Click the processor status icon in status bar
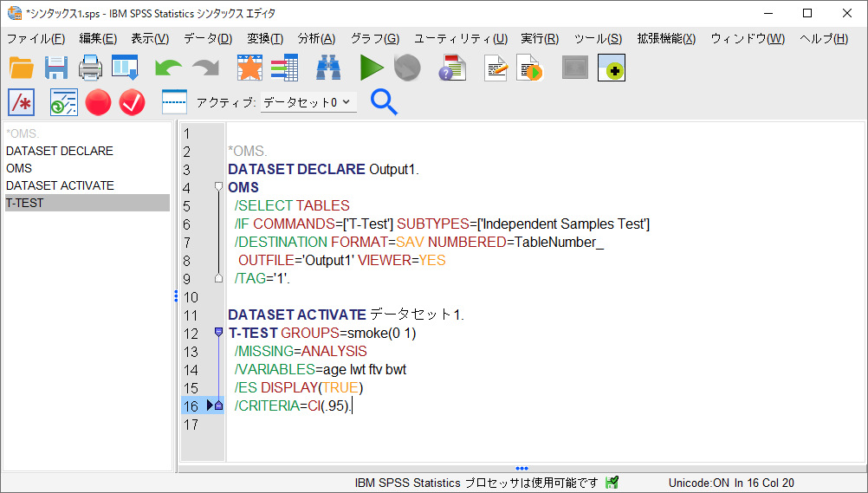This screenshot has width=868, height=493. click(612, 483)
